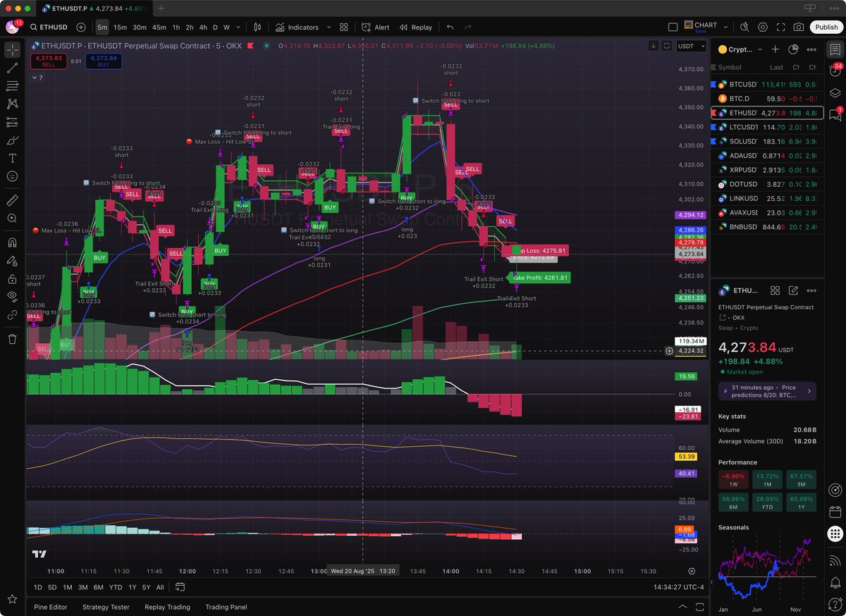
Task: Open the chart layout setup square
Action: [673, 27]
